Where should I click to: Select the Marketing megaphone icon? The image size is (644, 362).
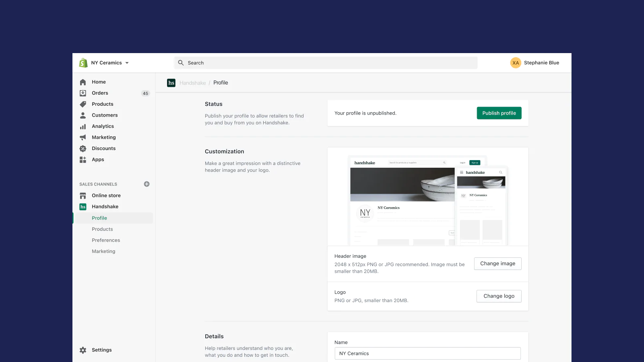pyautogui.click(x=83, y=137)
